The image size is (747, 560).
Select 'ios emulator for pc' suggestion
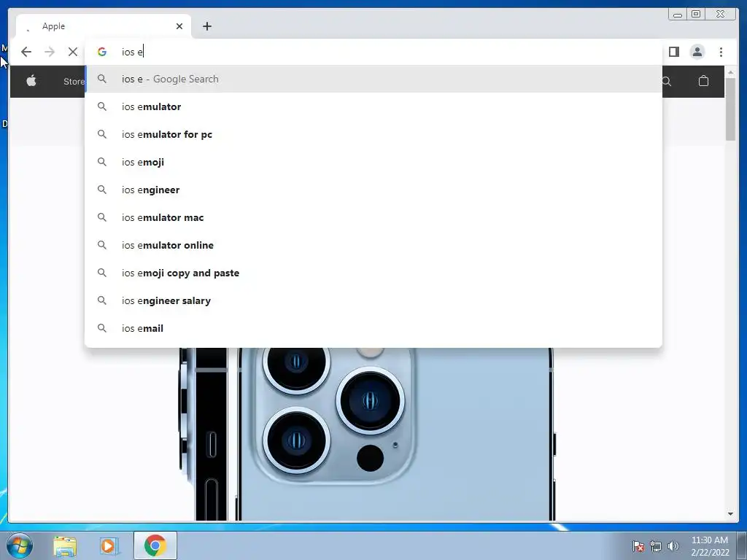coord(373,134)
